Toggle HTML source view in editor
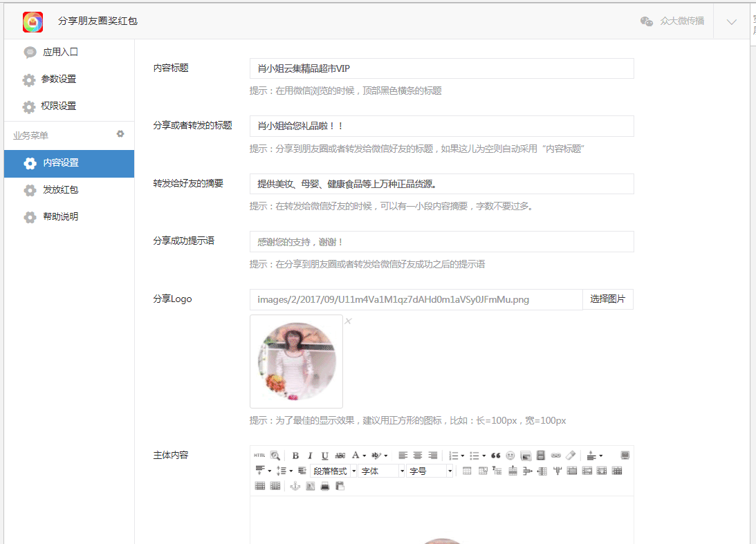 click(x=259, y=456)
